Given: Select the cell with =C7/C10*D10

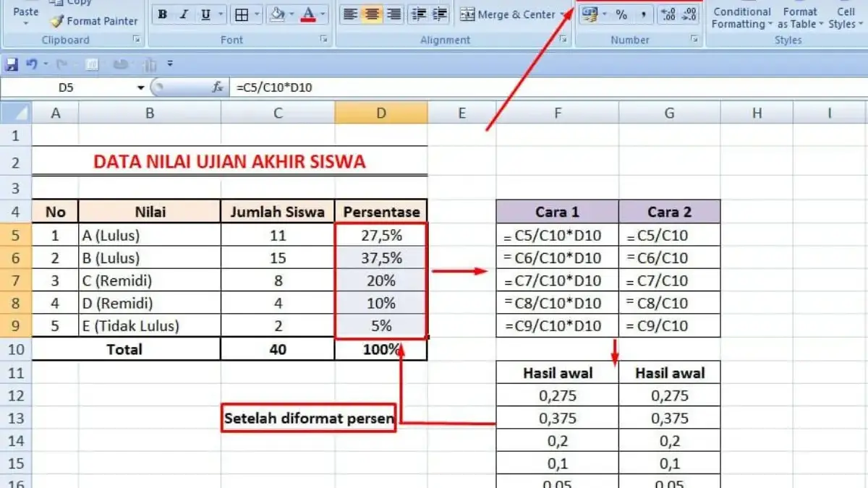Looking at the screenshot, I should 557,281.
